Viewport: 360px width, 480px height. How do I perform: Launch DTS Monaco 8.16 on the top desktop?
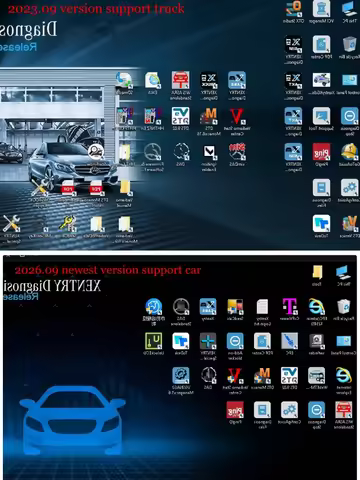coord(209,116)
